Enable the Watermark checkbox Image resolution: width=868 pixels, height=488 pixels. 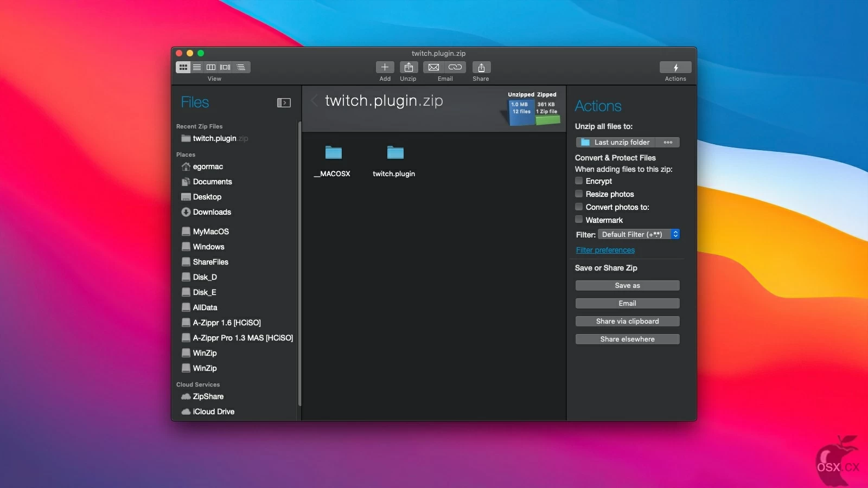579,220
